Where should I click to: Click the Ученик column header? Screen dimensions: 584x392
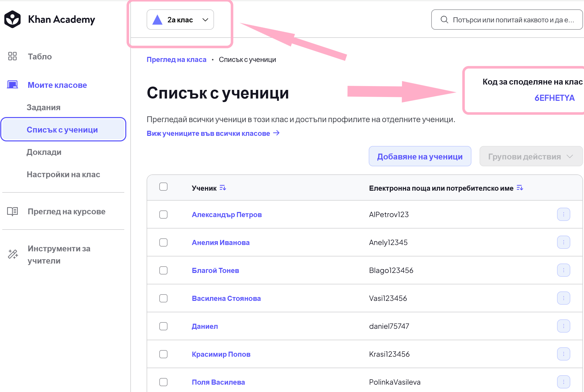204,188
